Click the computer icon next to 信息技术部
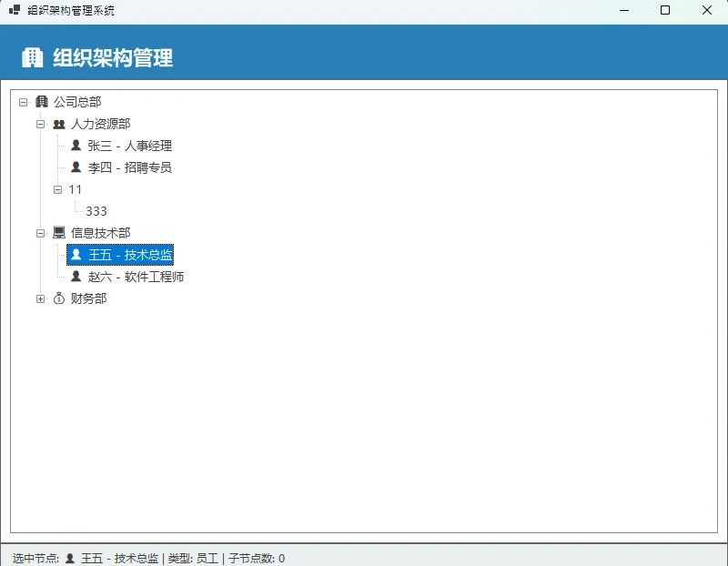The height and width of the screenshot is (566, 728). 59,233
